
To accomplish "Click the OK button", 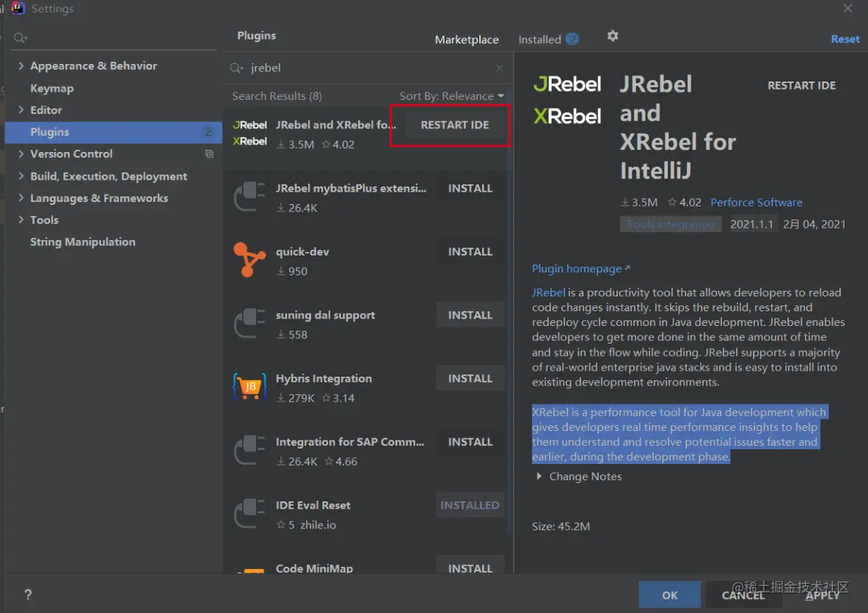I will pyautogui.click(x=669, y=595).
